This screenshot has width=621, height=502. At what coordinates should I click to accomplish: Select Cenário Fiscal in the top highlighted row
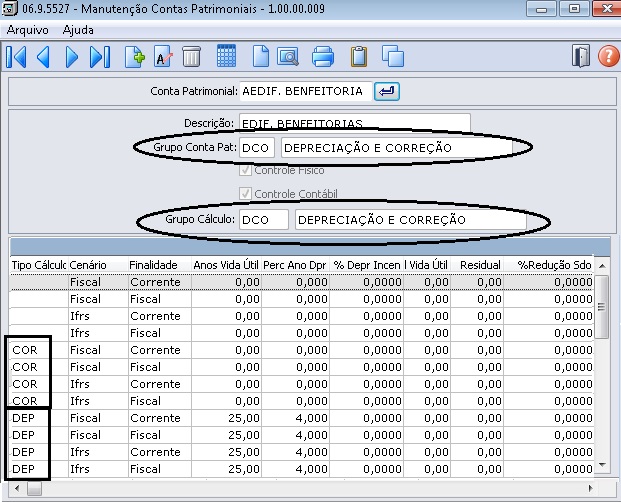[98, 282]
